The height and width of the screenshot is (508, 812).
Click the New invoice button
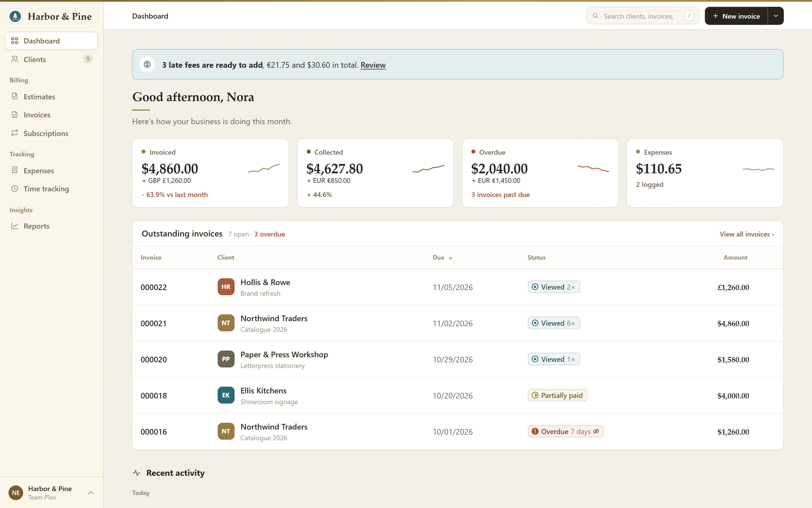pos(736,16)
